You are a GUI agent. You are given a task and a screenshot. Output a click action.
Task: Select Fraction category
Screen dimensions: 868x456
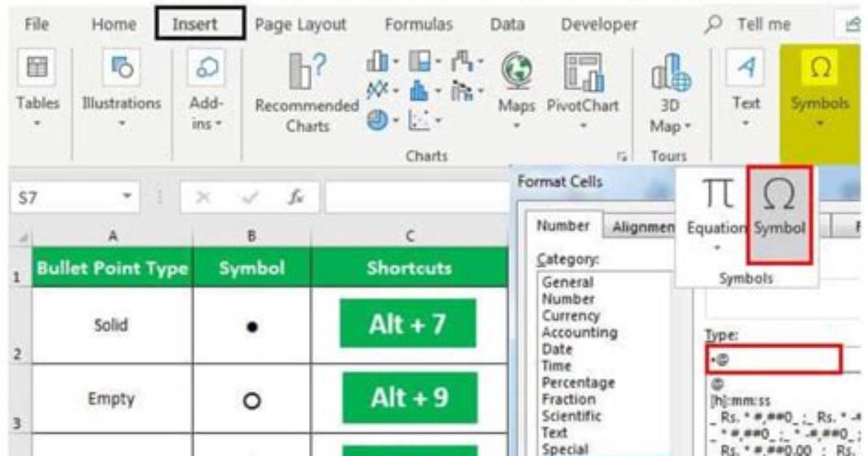tap(568, 399)
